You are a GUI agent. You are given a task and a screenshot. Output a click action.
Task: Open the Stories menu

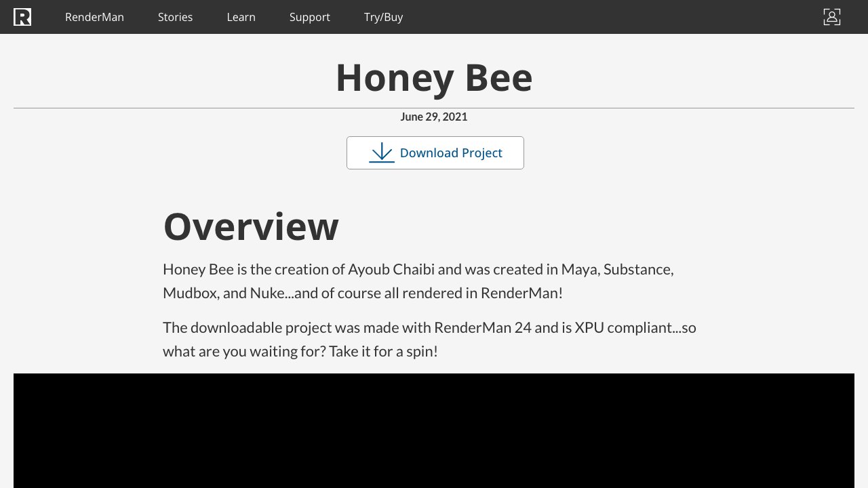point(175,17)
